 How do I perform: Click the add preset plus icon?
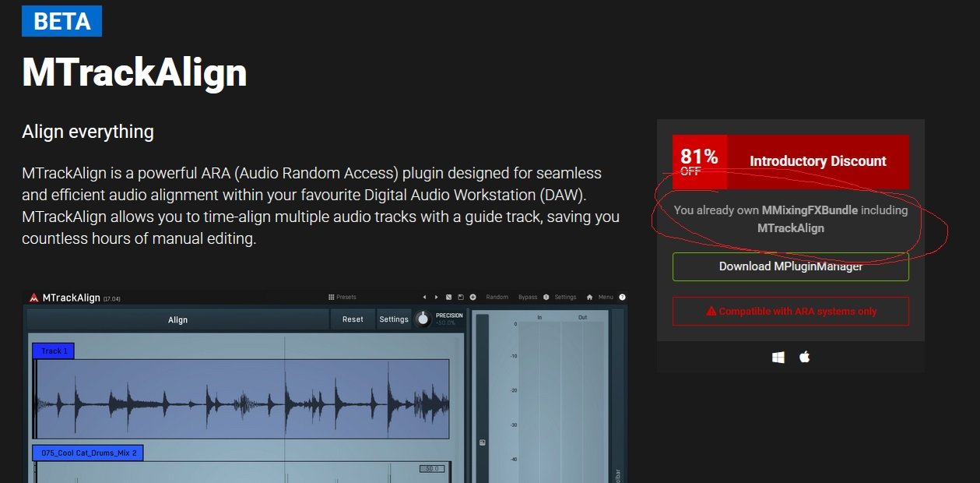click(472, 297)
